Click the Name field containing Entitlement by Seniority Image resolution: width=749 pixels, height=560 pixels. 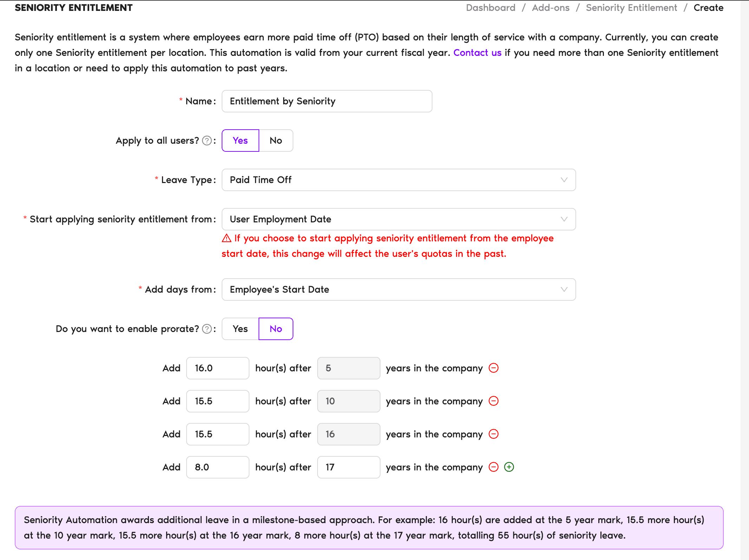[x=326, y=101]
